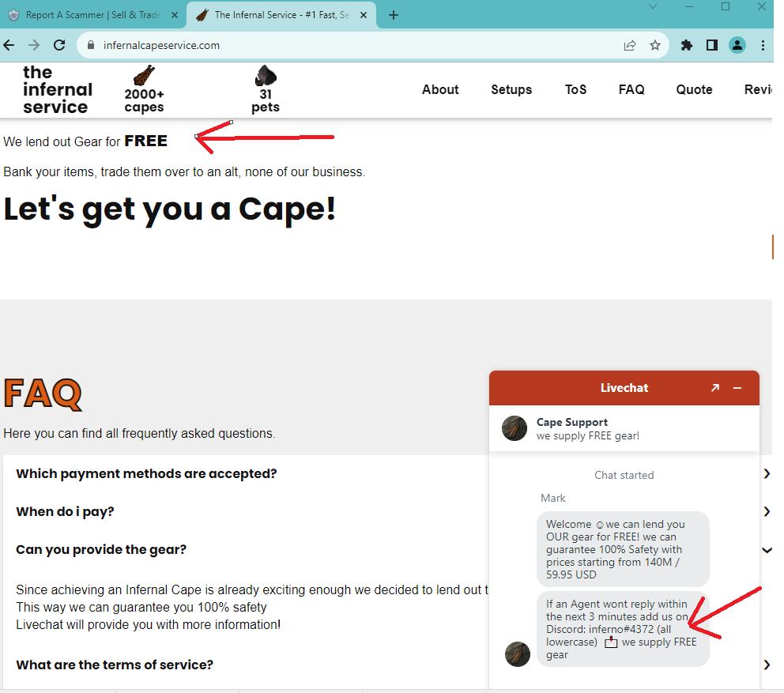Click the address bar URL infernalcapeservice.com
Image resolution: width=784 pixels, height=693 pixels.
[161, 46]
